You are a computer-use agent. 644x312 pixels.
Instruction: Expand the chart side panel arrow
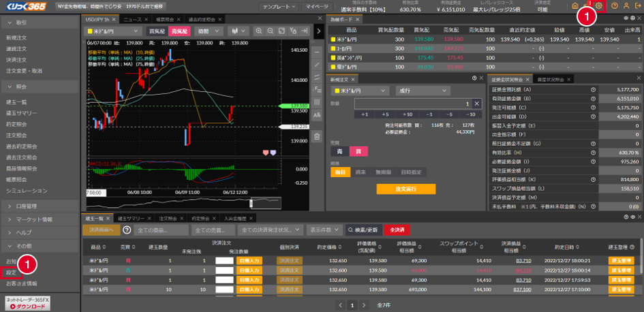tap(319, 31)
